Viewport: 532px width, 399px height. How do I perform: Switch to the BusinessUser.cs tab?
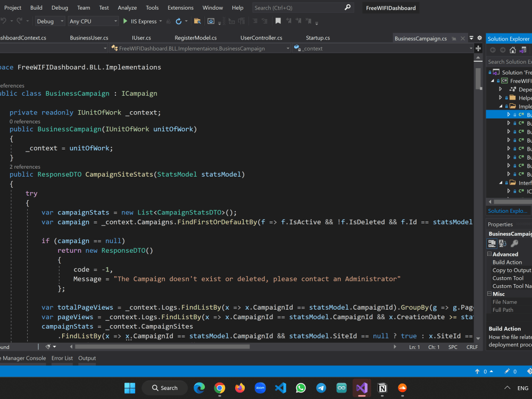pyautogui.click(x=89, y=38)
